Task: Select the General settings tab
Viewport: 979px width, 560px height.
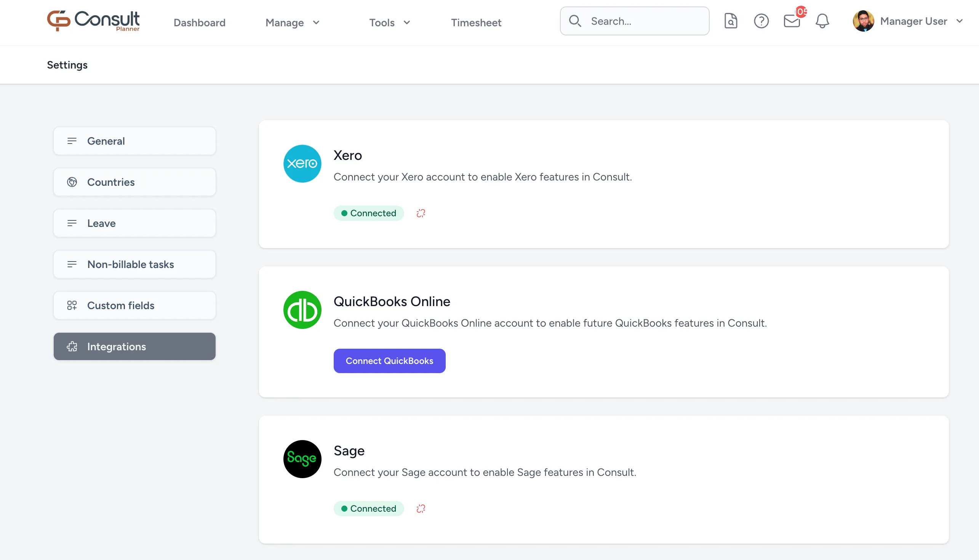Action: tap(135, 141)
